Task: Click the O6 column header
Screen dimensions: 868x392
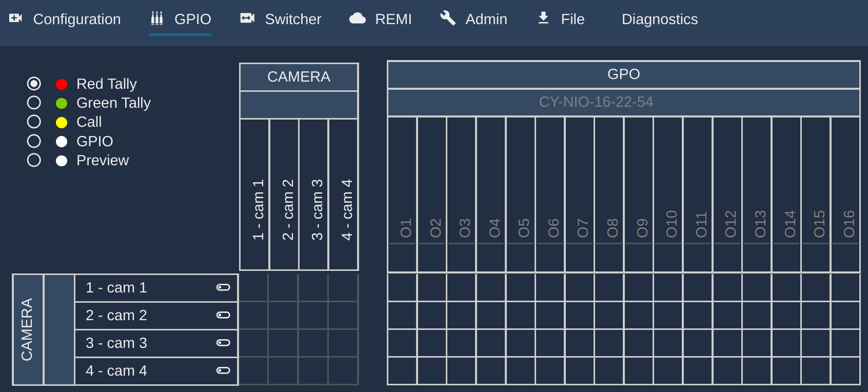Action: point(550,194)
